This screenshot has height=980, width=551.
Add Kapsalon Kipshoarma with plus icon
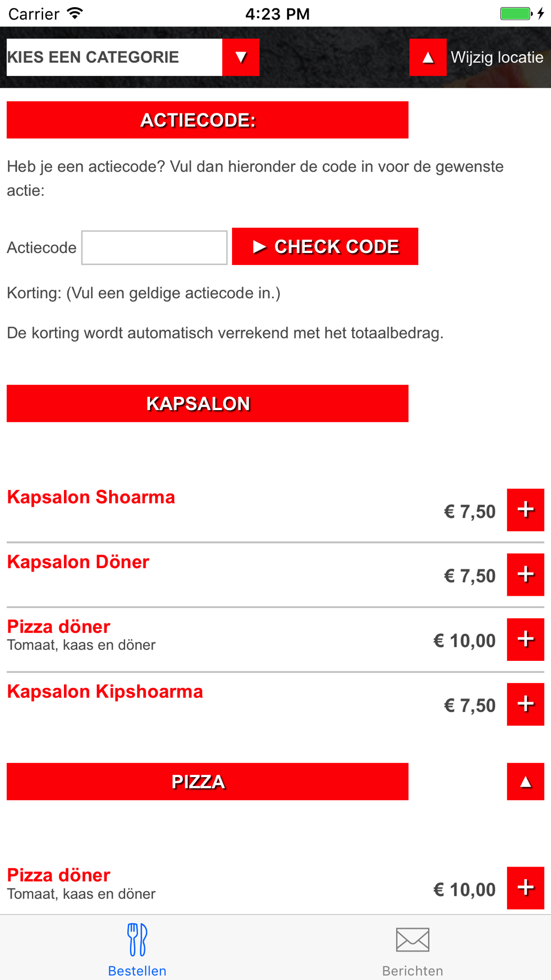pyautogui.click(x=525, y=704)
